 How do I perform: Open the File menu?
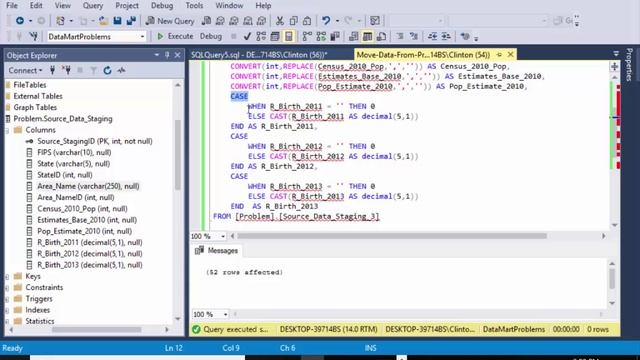coord(11,6)
